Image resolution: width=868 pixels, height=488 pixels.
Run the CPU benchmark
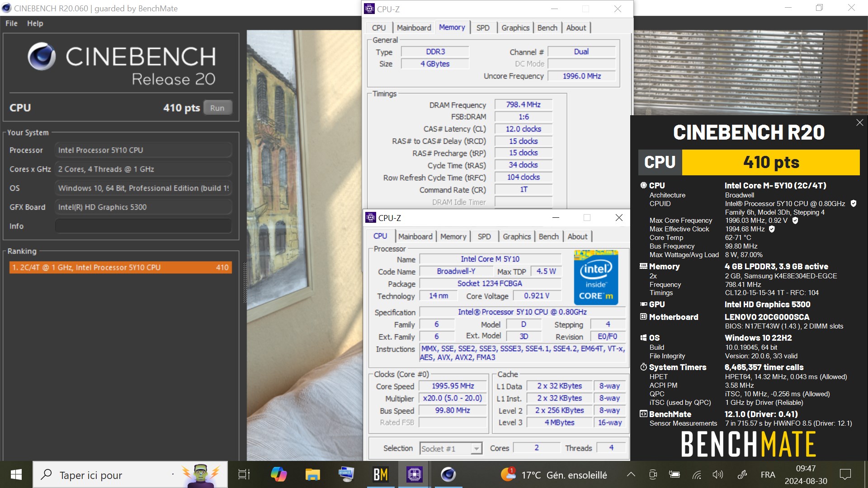[217, 108]
